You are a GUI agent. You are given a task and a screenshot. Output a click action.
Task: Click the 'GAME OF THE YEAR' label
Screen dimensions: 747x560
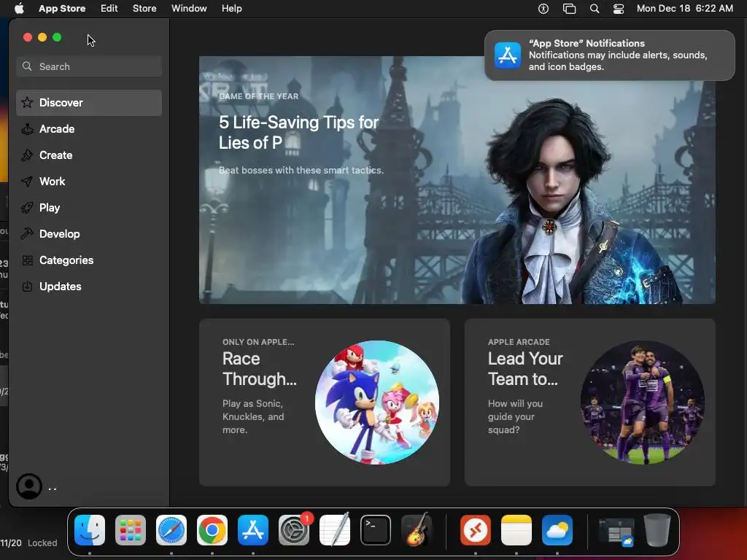pyautogui.click(x=259, y=96)
